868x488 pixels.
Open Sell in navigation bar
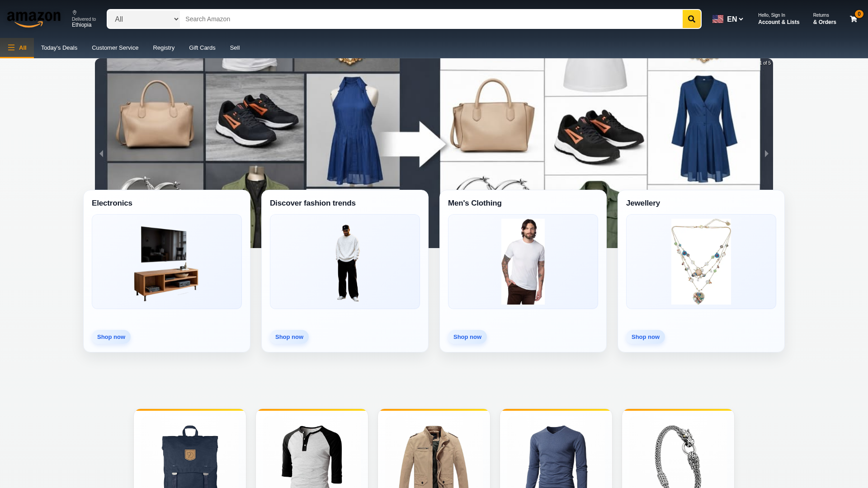235,47
